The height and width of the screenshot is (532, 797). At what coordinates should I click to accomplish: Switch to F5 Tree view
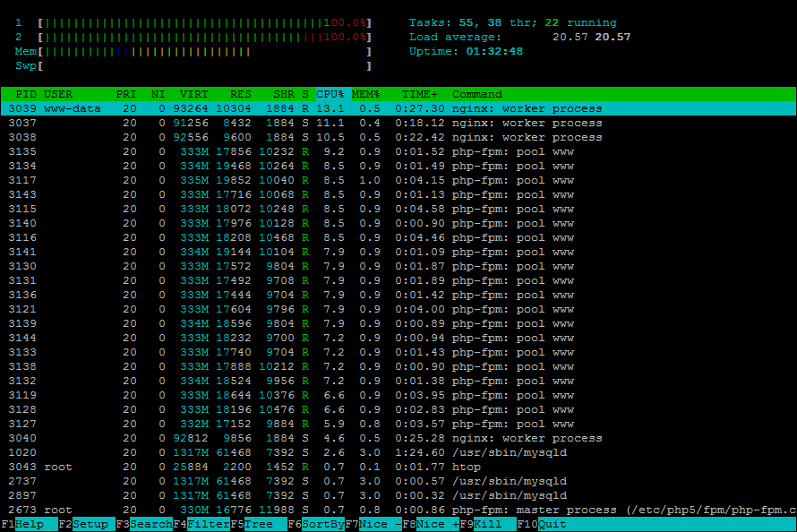pos(259,524)
